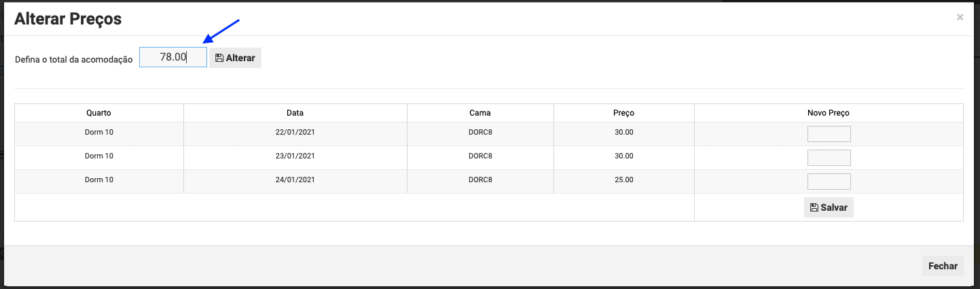
Task: Click the Novo Preço field for 23/01/2021
Action: coord(829,157)
